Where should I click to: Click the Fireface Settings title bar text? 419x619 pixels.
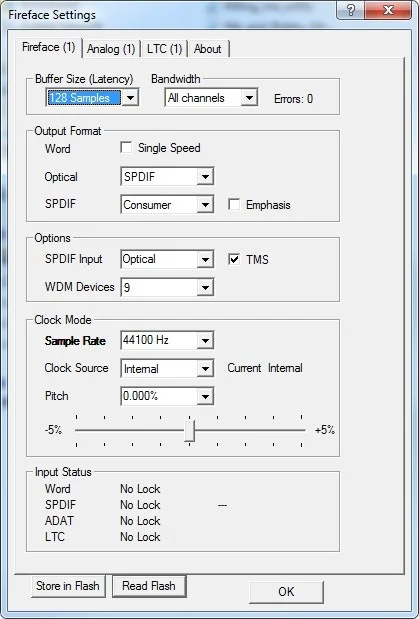[x=52, y=15]
